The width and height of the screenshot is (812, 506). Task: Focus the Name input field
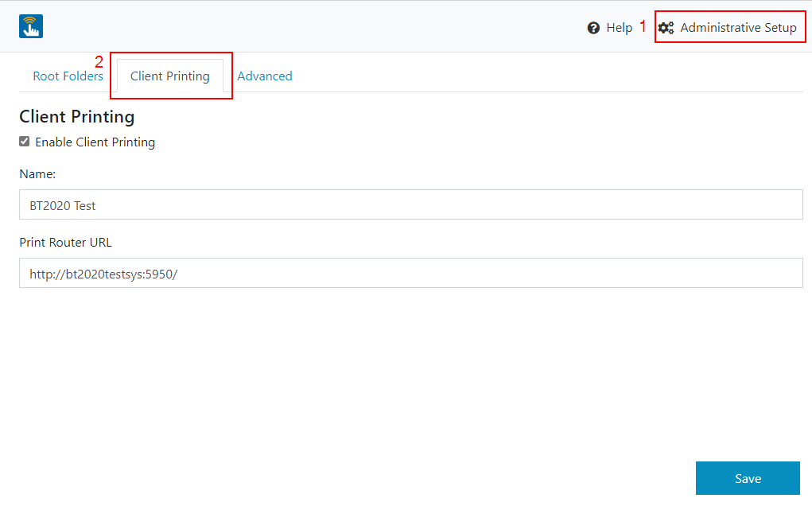coord(411,204)
